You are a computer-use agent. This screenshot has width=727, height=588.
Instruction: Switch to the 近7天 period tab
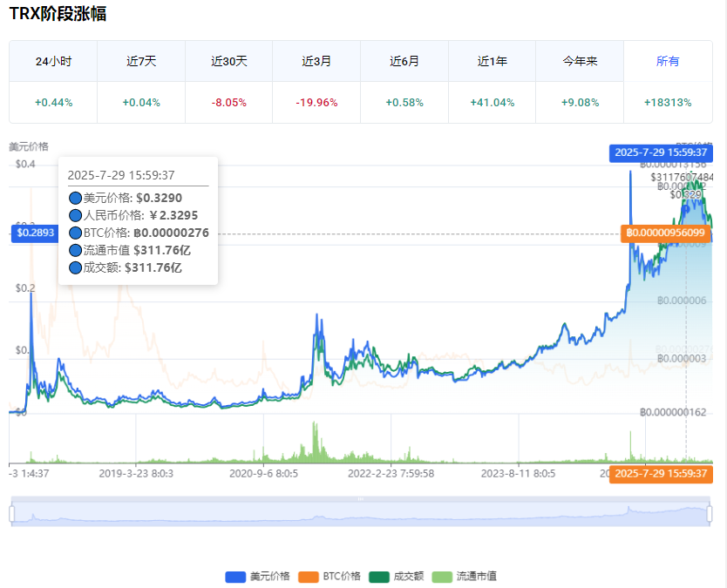click(x=141, y=62)
